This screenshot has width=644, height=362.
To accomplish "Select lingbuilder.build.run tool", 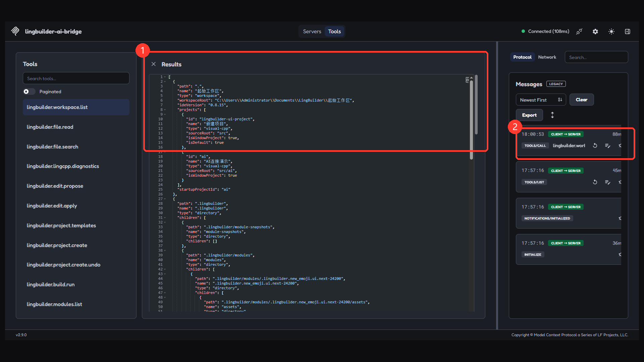I will tap(76, 285).
